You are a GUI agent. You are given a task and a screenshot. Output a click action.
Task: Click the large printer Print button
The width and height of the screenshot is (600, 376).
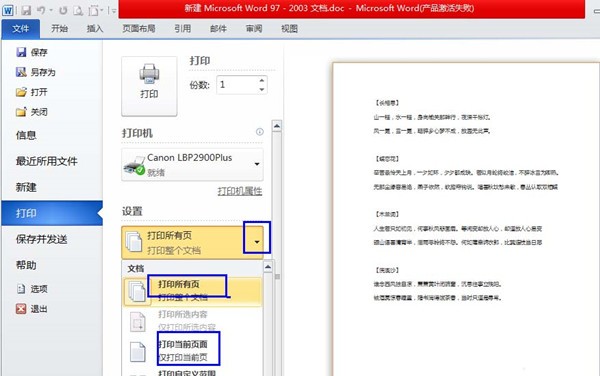(149, 86)
